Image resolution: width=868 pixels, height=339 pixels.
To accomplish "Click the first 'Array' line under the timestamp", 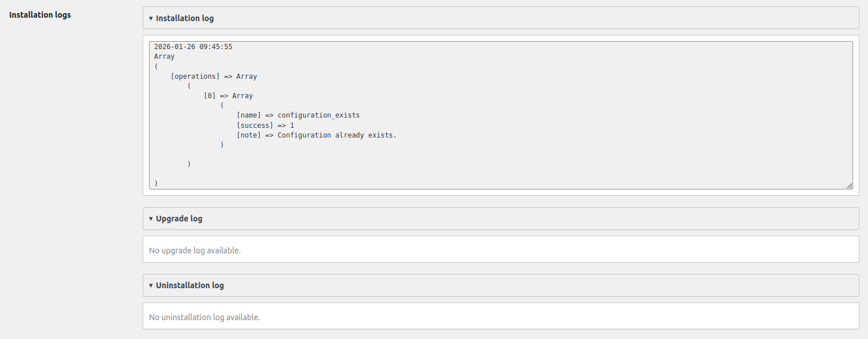I will pos(164,56).
